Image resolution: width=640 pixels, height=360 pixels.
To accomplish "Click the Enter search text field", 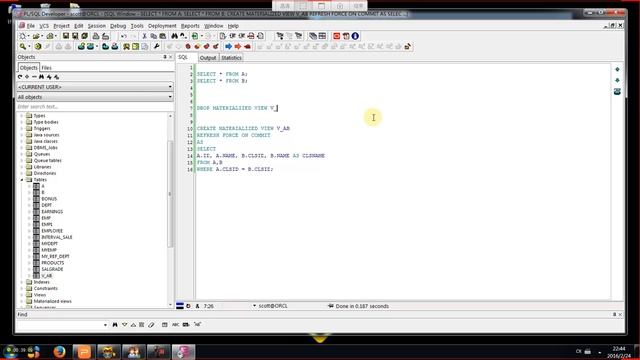I will pyautogui.click(x=95, y=107).
